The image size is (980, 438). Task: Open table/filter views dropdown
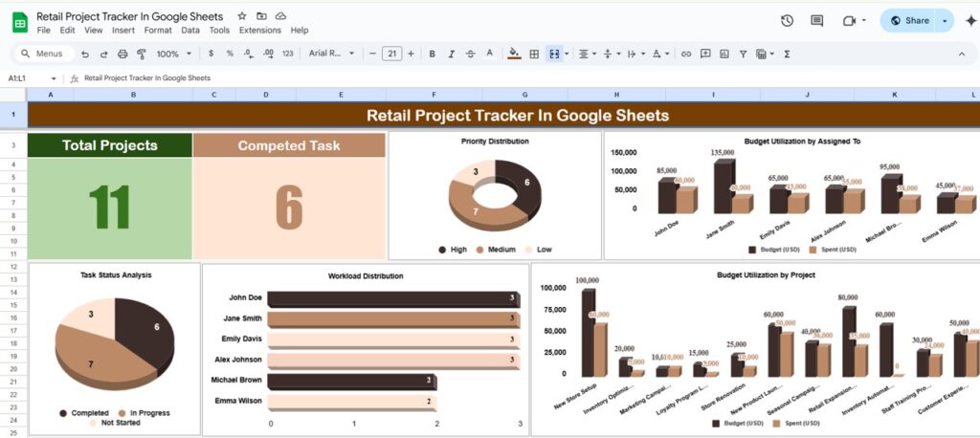765,55
